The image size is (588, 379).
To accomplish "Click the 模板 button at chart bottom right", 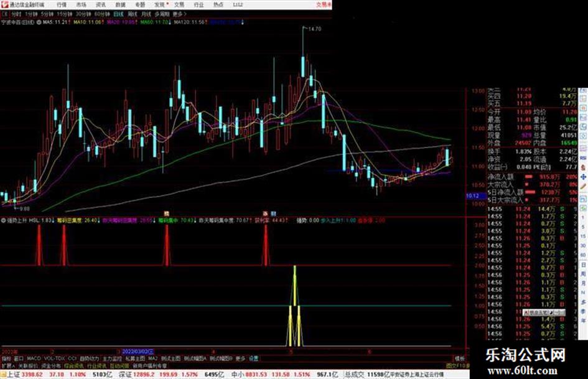I will pyautogui.click(x=460, y=358).
